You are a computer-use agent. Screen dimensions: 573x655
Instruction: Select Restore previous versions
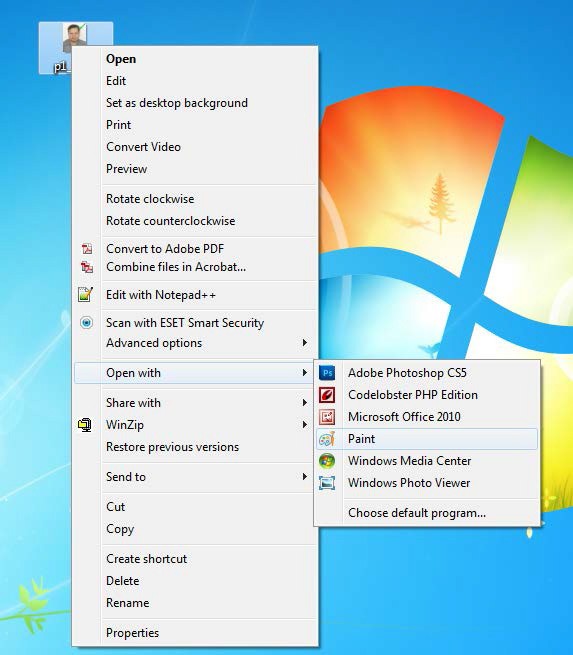(x=195, y=447)
